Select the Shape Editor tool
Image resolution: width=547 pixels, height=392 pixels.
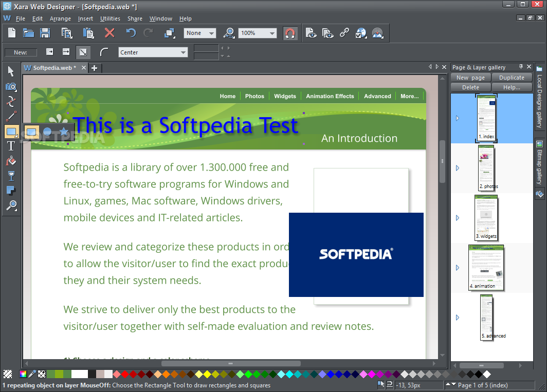(x=11, y=102)
